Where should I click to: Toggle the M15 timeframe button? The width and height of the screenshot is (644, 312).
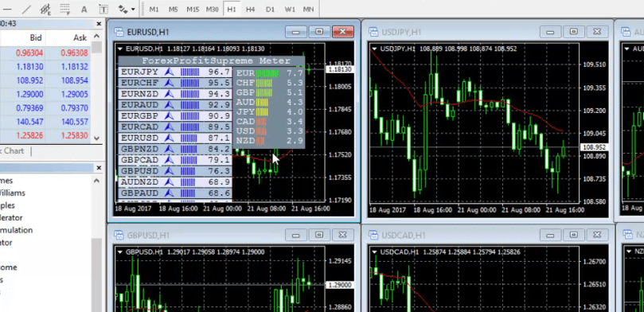[193, 9]
